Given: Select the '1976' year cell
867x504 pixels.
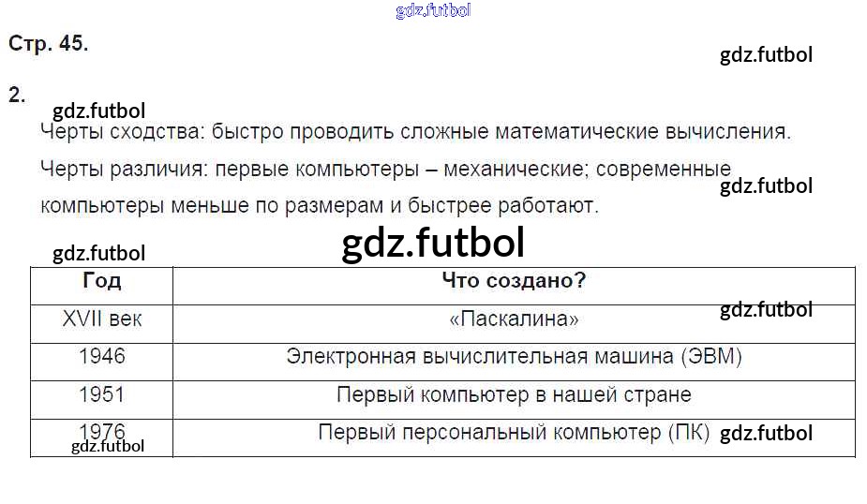Looking at the screenshot, I should click(101, 430).
